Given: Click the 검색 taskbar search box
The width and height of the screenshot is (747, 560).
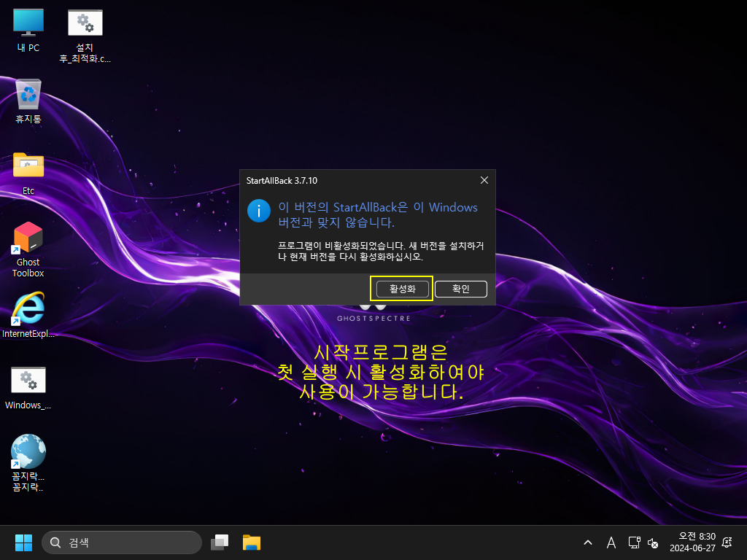Looking at the screenshot, I should tap(122, 542).
